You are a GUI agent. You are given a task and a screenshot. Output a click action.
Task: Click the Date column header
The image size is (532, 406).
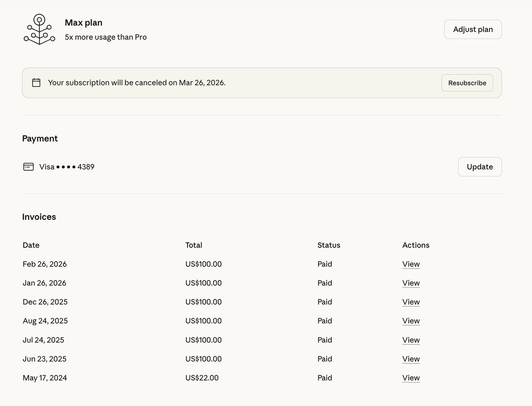tap(31, 245)
